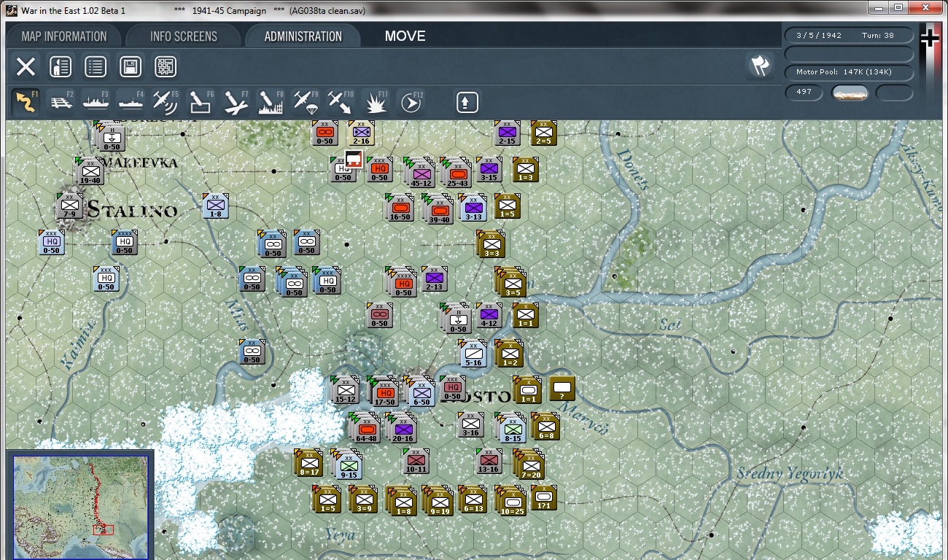The height and width of the screenshot is (560, 948).
Task: Save the game with the floppy disk icon
Action: (x=131, y=67)
